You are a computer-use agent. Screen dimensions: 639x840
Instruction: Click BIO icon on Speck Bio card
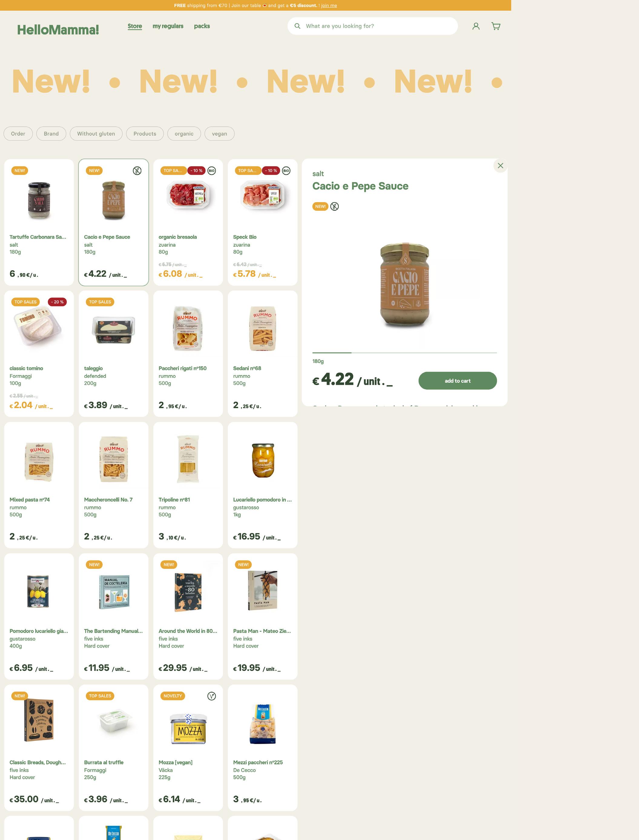(286, 171)
